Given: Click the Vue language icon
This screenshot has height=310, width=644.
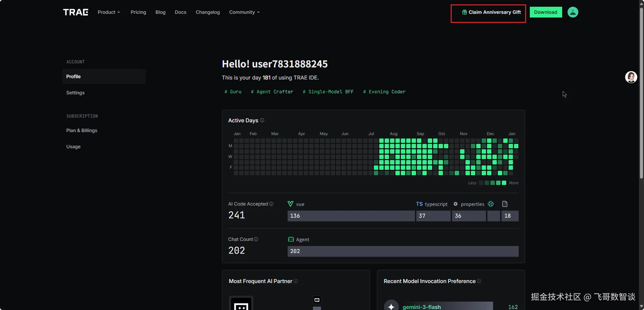Looking at the screenshot, I should pyautogui.click(x=290, y=204).
